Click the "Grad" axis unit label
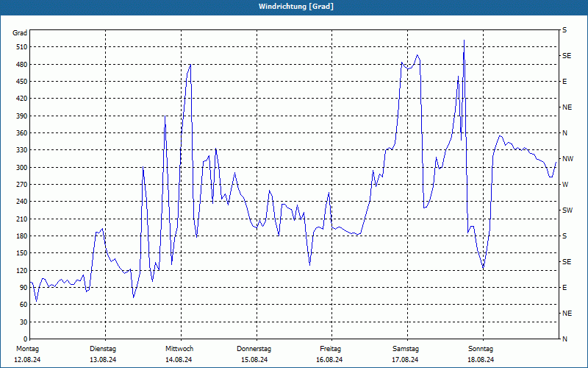The width and height of the screenshot is (588, 368). point(20,33)
